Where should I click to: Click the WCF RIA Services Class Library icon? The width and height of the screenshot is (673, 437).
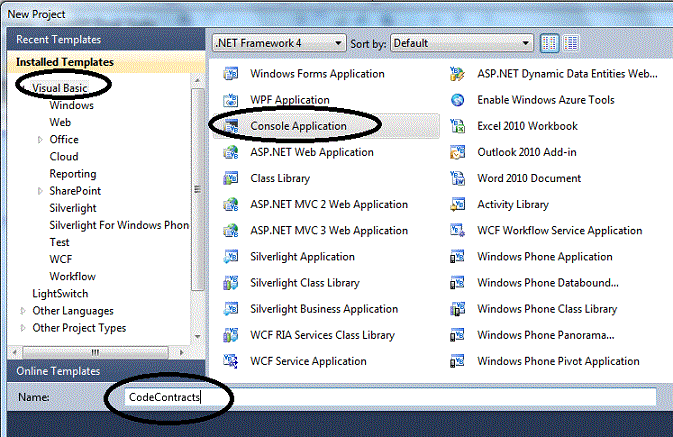(231, 336)
